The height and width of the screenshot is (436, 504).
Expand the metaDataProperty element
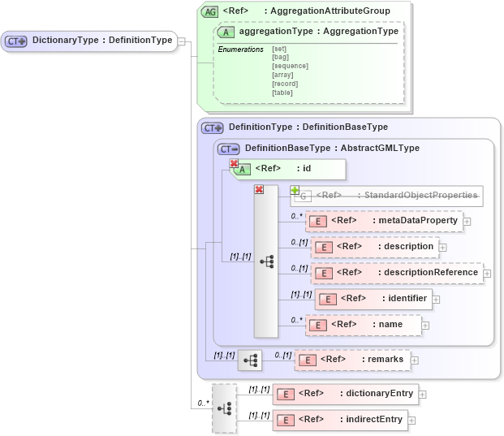[467, 222]
